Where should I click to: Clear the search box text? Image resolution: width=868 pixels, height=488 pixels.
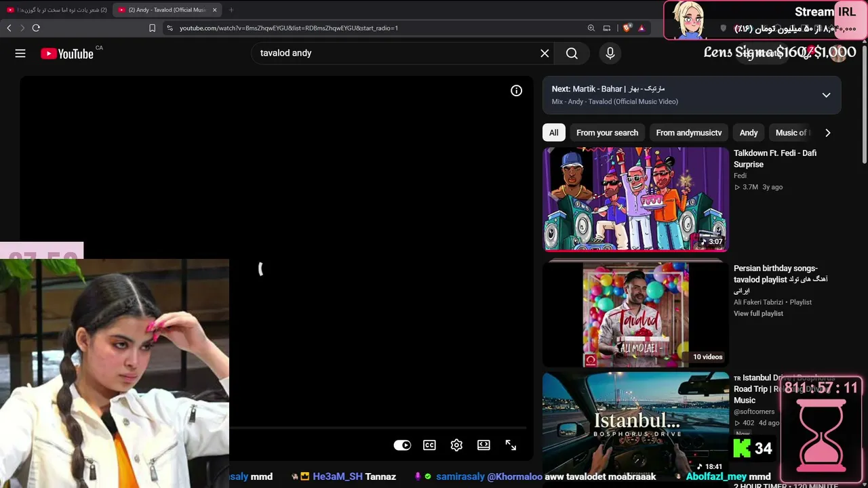point(545,54)
